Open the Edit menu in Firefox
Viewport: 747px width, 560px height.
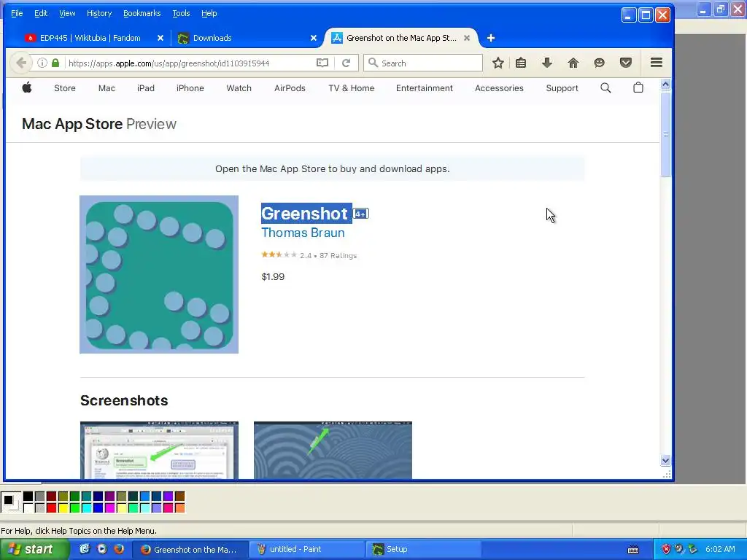(41, 13)
